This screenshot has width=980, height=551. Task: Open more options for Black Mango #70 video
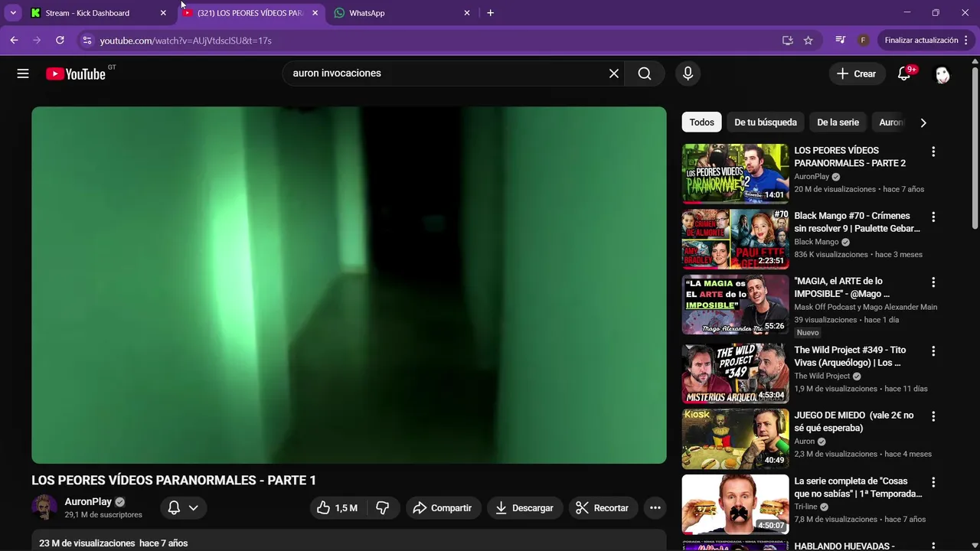(933, 217)
